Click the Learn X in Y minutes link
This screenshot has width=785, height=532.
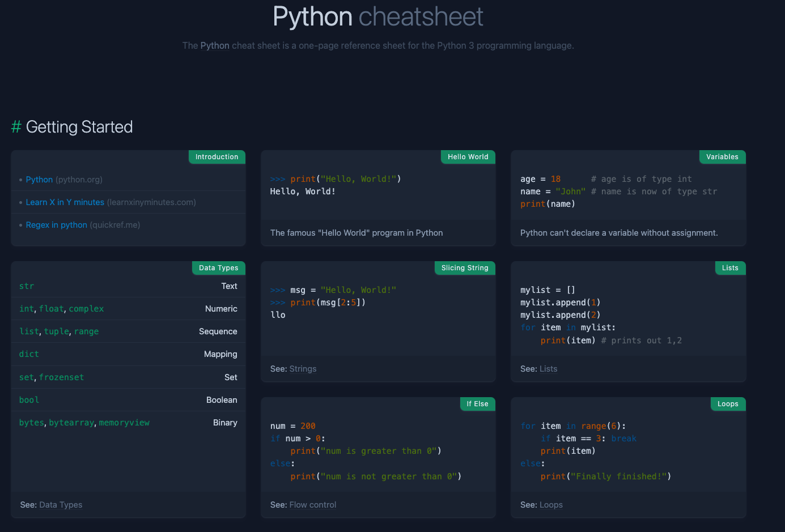(65, 202)
